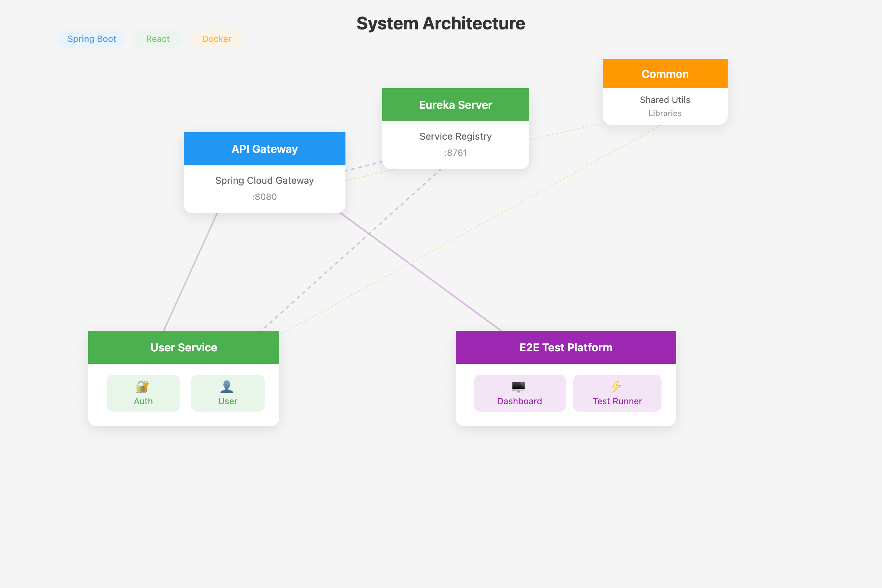
Task: Click the monitor icon in Dashboard tile
Action: pyautogui.click(x=519, y=386)
